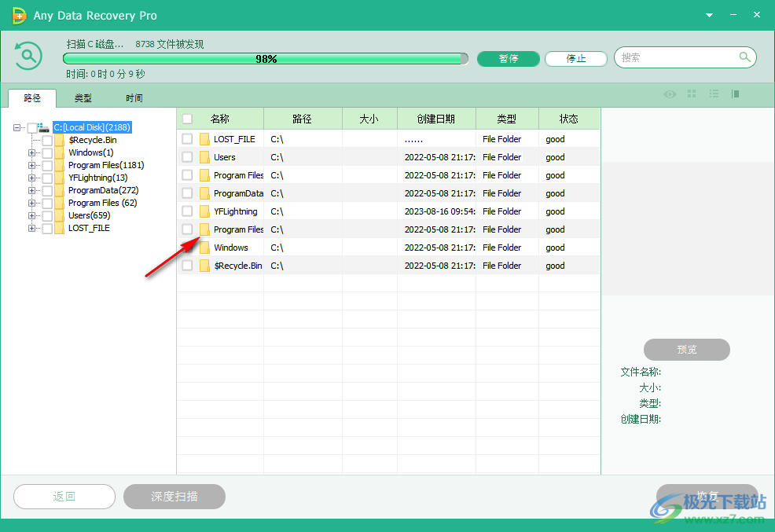
Task: Click the Any Data Recovery Pro logo icon
Action: click(19, 15)
